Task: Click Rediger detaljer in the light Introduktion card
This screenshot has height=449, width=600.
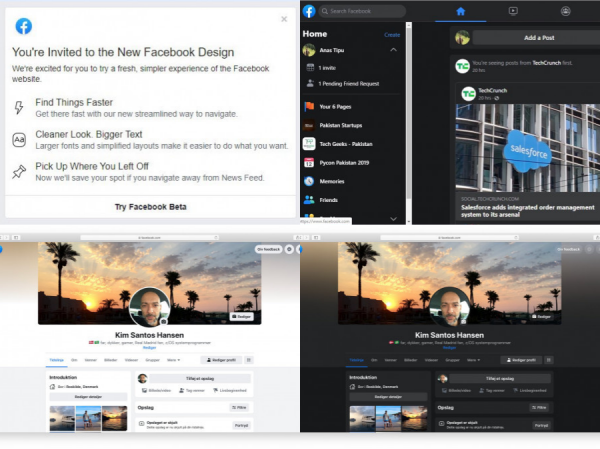Action: pyautogui.click(x=88, y=397)
